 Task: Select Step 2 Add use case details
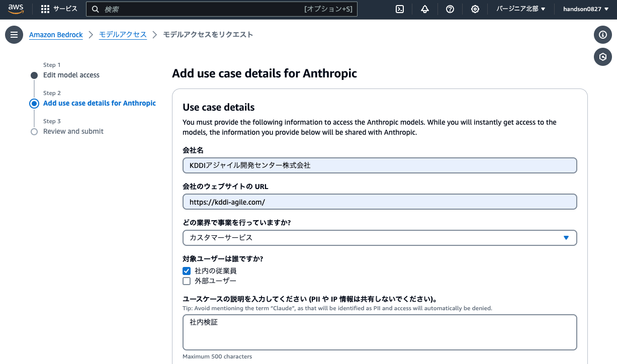(100, 103)
